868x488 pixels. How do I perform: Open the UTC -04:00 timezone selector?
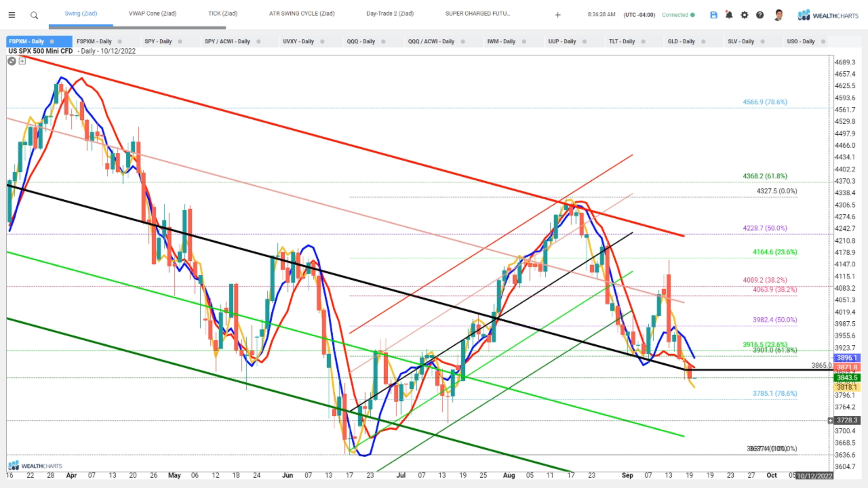(x=639, y=15)
